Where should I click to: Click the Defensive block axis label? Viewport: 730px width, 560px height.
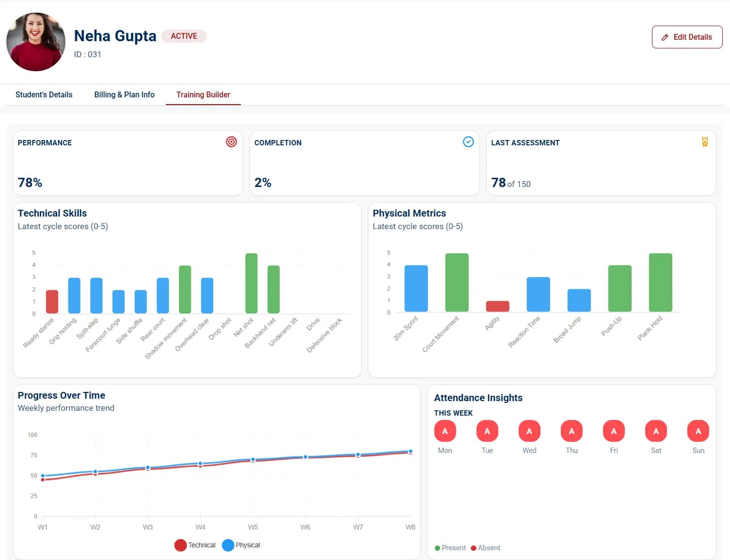click(325, 335)
